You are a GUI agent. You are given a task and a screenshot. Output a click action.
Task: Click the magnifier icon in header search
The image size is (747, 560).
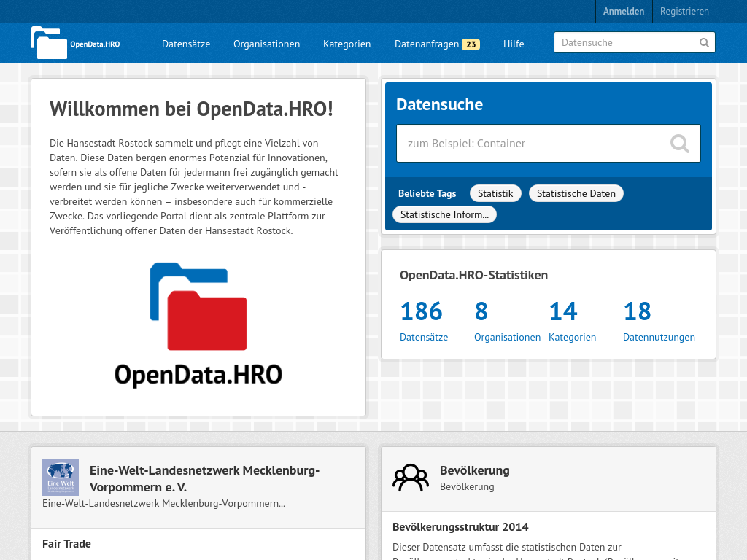(704, 43)
